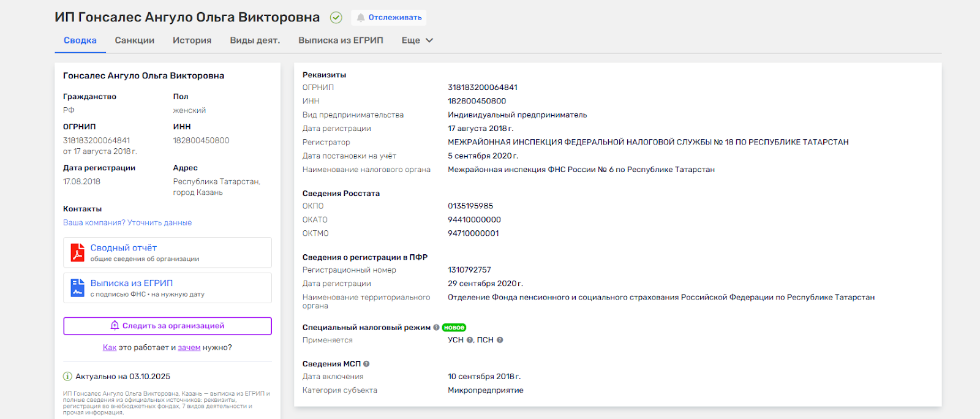Open the Выписка из ЕГРИП tab

click(341, 40)
